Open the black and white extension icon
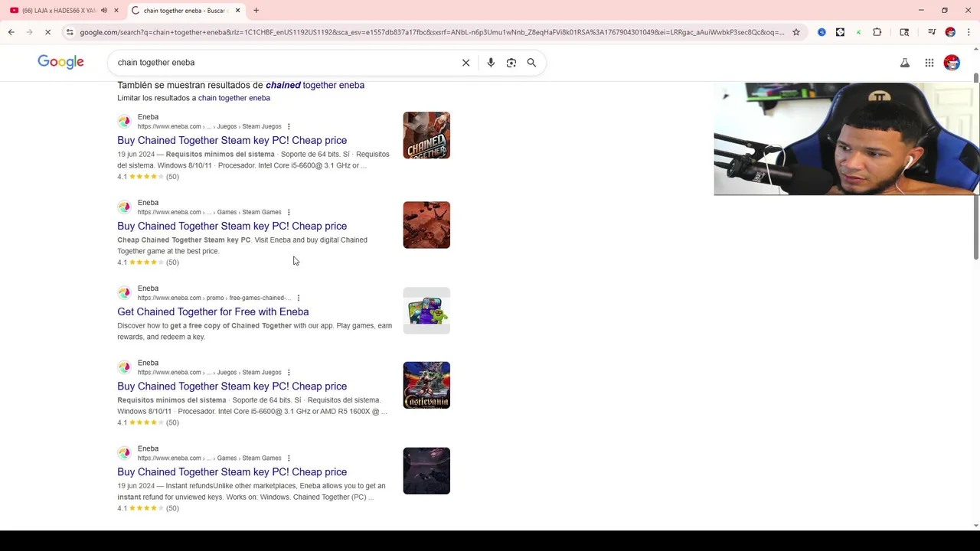The image size is (980, 551). (840, 32)
